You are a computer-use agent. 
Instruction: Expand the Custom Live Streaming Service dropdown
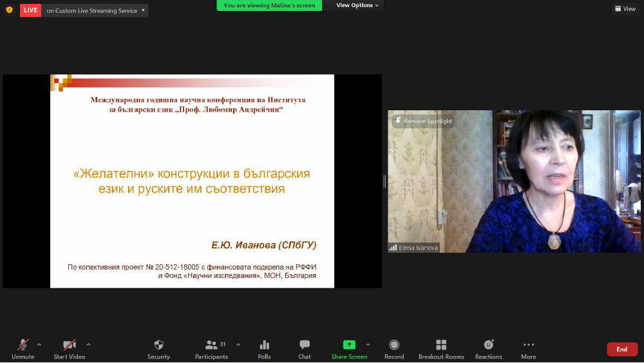click(x=143, y=10)
